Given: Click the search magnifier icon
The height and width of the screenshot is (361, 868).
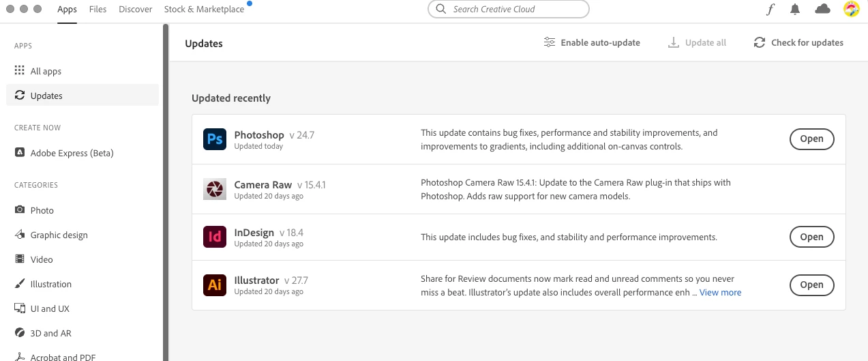Looking at the screenshot, I should point(443,10).
